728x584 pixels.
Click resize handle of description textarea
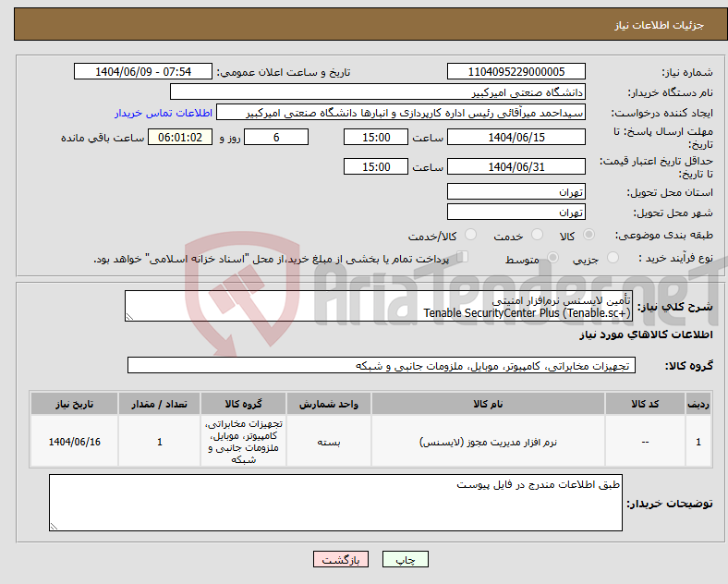[x=129, y=317]
